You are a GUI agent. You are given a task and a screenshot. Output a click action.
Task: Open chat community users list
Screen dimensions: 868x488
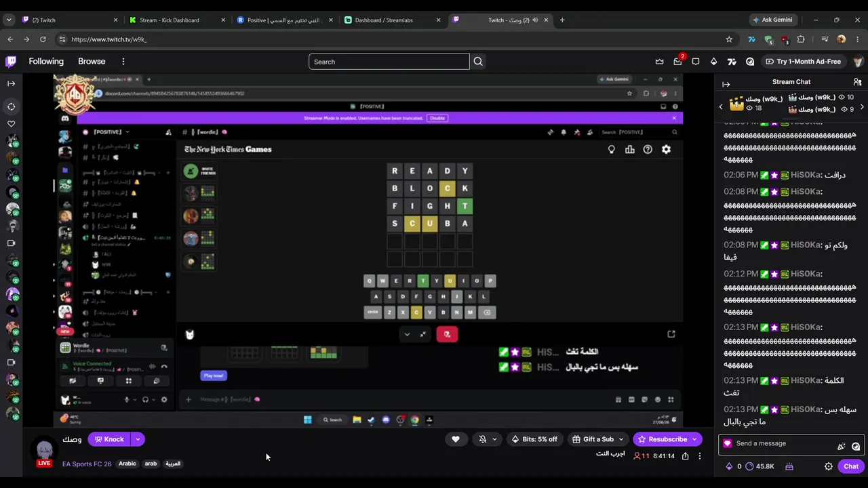tap(858, 82)
